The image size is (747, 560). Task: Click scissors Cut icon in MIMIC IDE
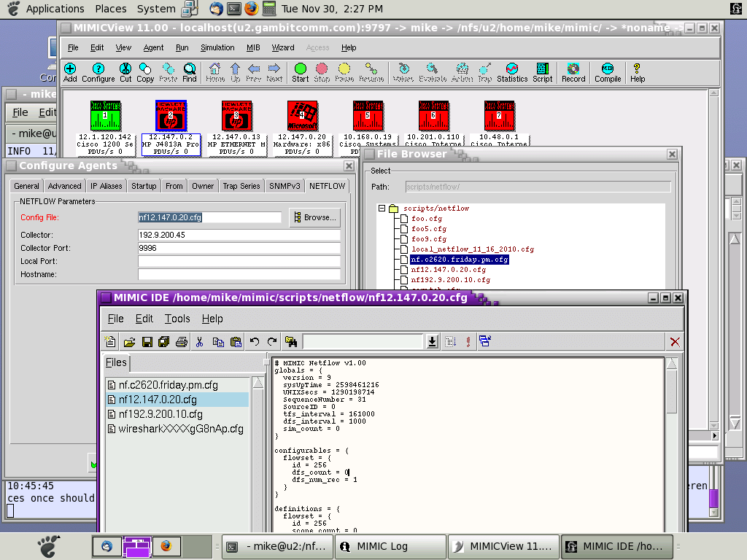point(200,341)
